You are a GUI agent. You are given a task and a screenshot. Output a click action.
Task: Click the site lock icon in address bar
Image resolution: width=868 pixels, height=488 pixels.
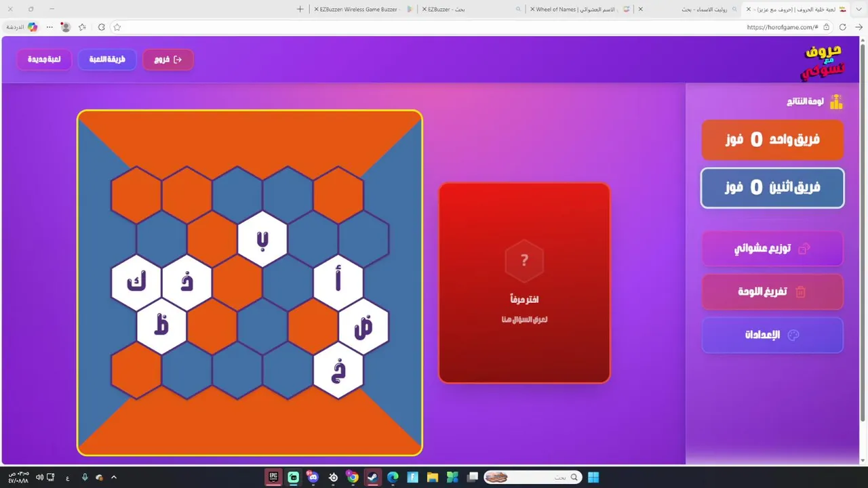(x=826, y=27)
